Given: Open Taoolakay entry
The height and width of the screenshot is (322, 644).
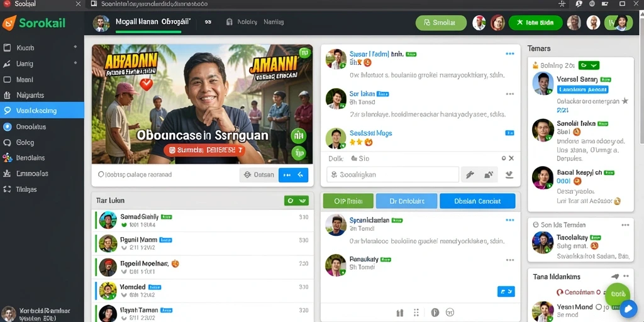Looking at the screenshot, I should [x=580, y=247].
